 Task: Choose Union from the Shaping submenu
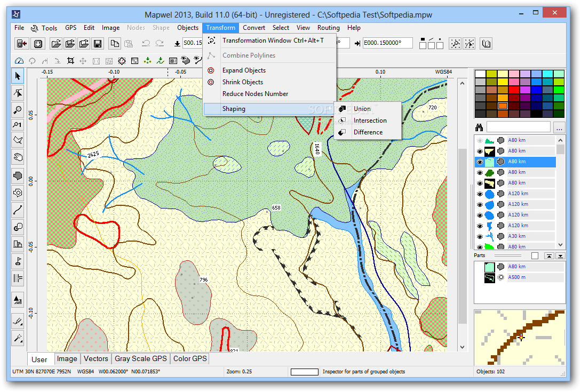[368, 109]
